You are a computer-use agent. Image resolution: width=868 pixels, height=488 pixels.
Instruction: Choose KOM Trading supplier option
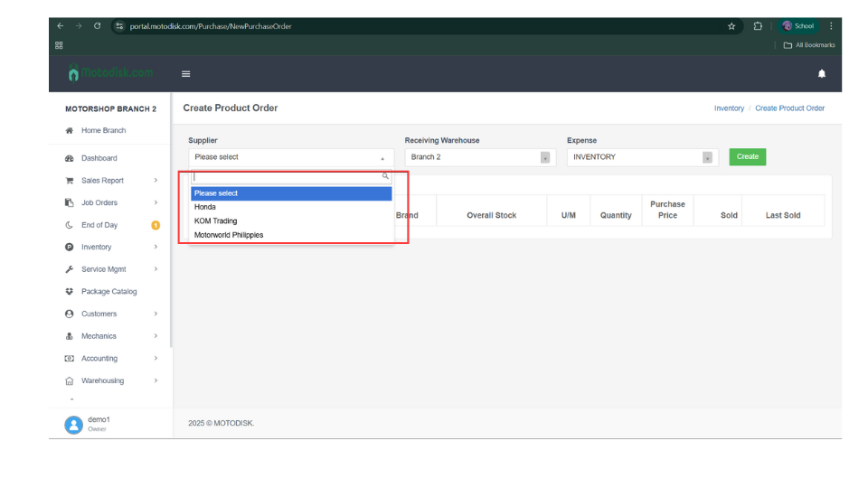[216, 221]
